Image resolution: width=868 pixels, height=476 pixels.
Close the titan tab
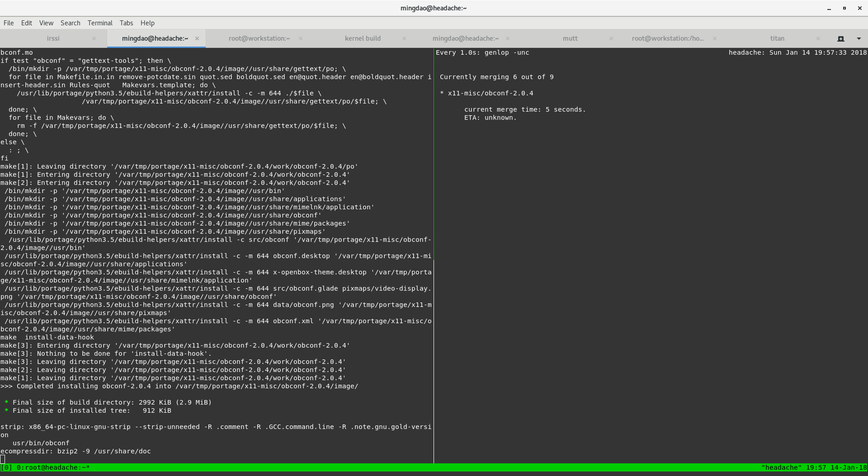click(x=818, y=38)
